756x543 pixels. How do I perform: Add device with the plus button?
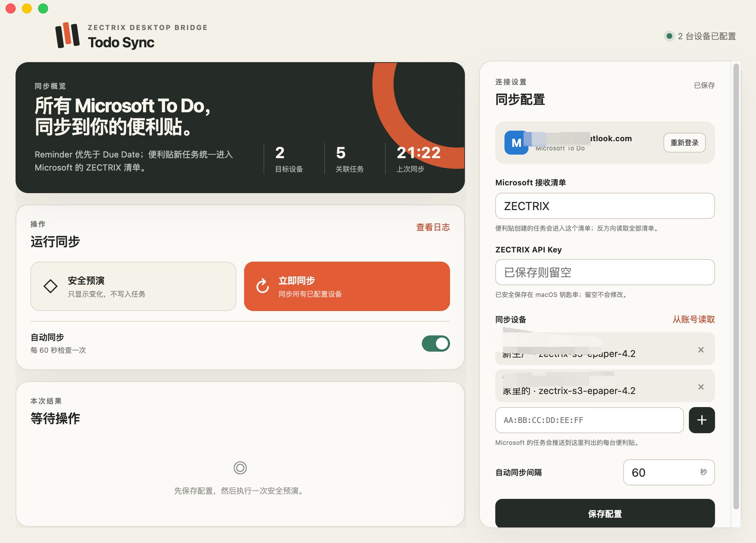pos(702,420)
